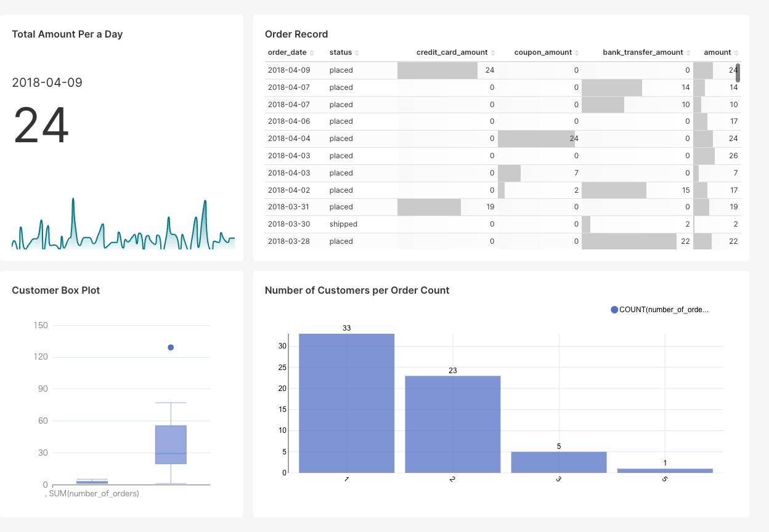
Task: Click the small box plot near zero
Action: [x=92, y=482]
